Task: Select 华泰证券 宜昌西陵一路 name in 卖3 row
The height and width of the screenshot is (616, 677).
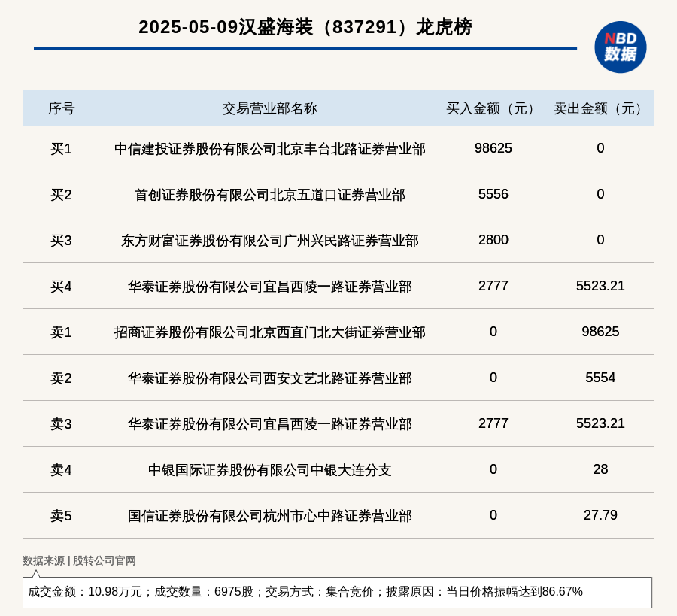Action: tap(270, 424)
